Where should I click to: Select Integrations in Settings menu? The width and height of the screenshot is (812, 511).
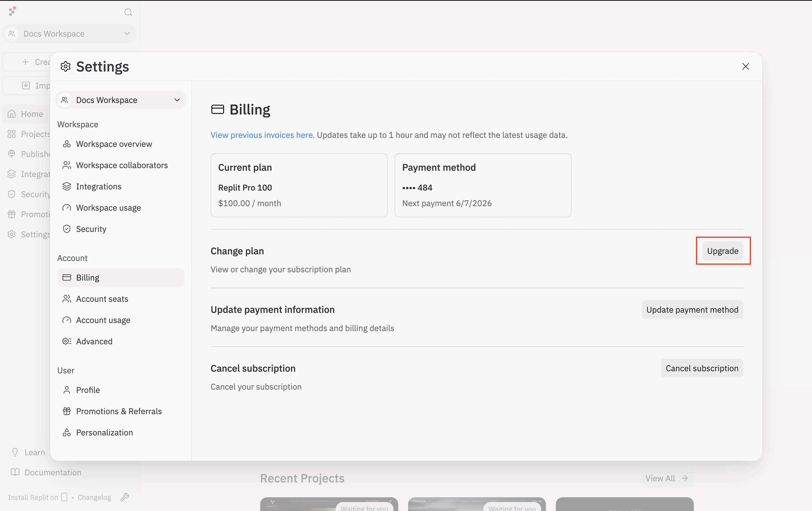pyautogui.click(x=121, y=187)
